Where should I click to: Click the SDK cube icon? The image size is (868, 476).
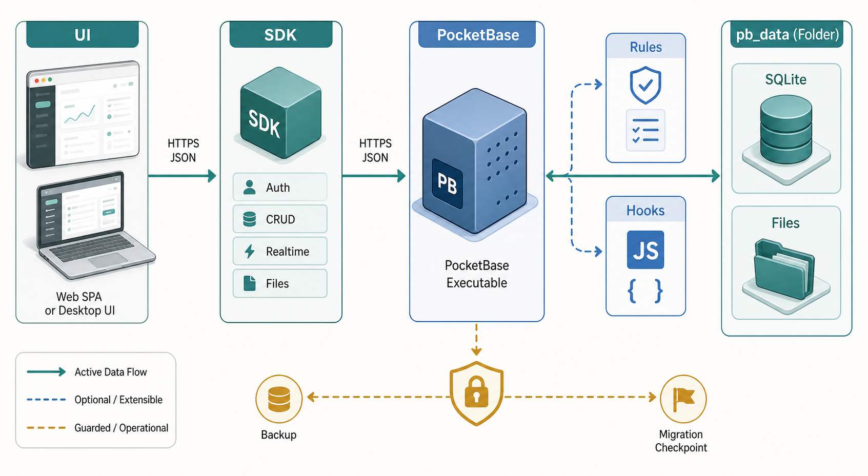(280, 113)
